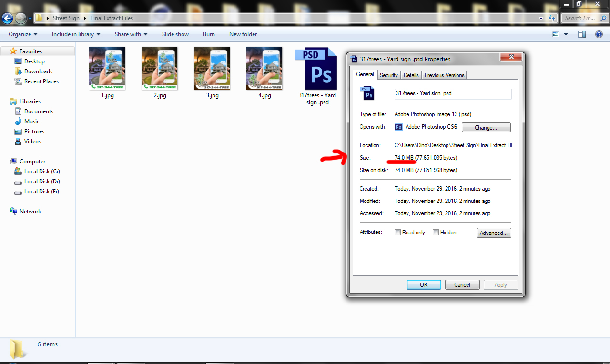The image size is (610, 364).
Task: Open the Documents library
Action: pos(39,111)
